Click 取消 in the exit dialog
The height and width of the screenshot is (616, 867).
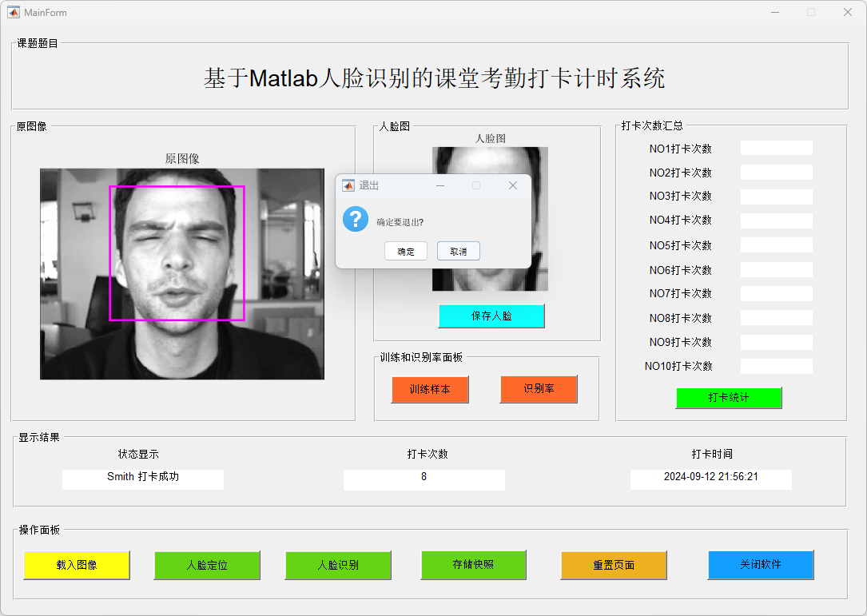pyautogui.click(x=459, y=251)
